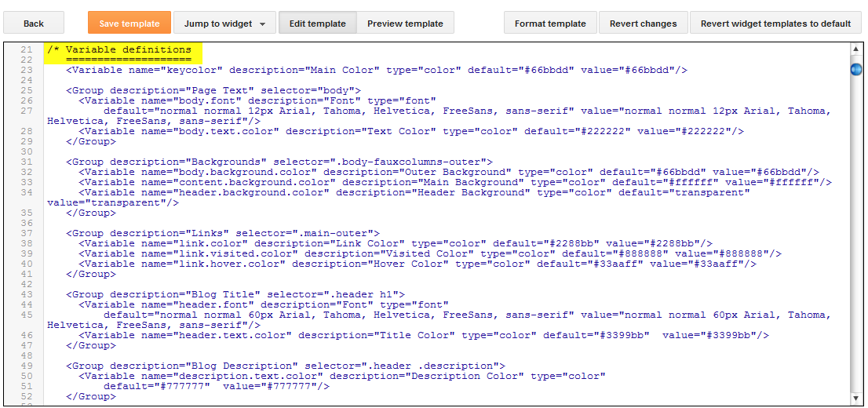Click the link.color variable line
This screenshot has width=868, height=408.
point(396,243)
